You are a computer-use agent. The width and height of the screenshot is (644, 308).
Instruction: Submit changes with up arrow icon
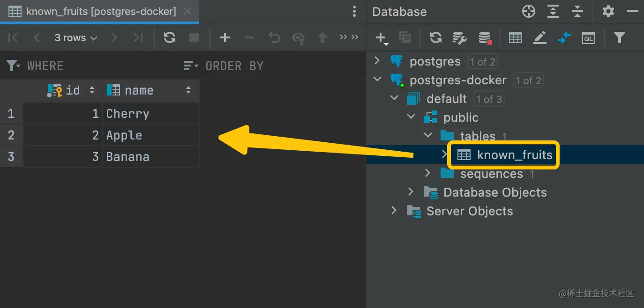(322, 37)
